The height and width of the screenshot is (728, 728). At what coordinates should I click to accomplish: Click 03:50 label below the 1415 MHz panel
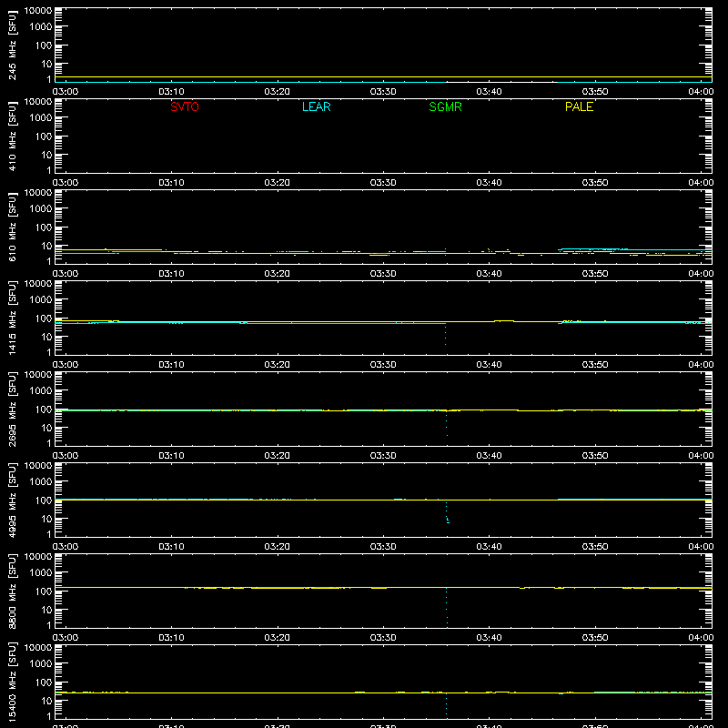pyautogui.click(x=595, y=365)
